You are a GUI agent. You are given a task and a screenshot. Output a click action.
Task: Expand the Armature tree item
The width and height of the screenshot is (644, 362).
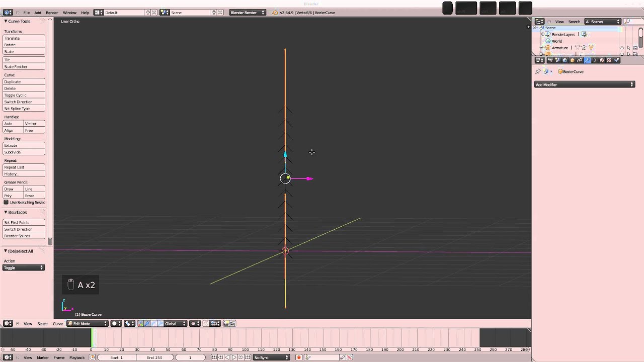[x=542, y=48]
